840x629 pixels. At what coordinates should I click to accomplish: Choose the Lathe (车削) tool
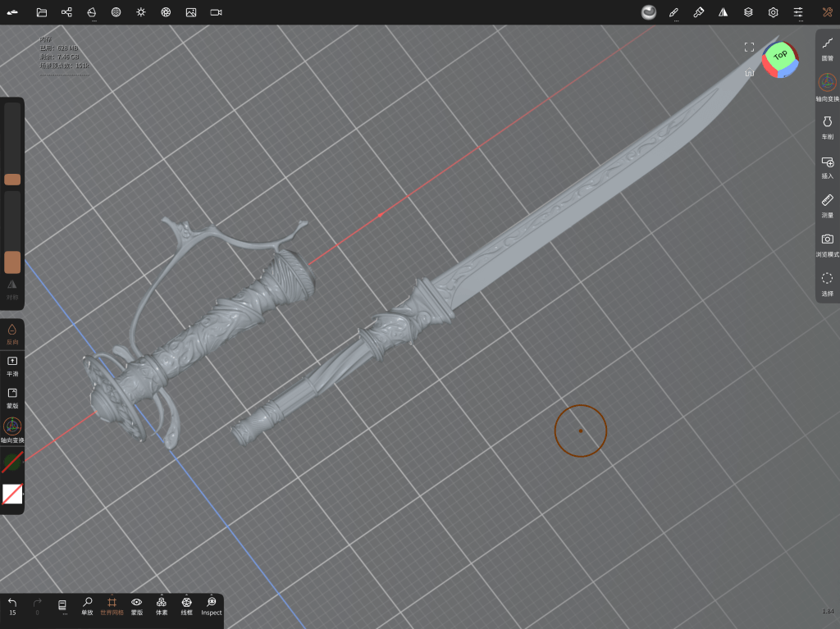(x=827, y=126)
